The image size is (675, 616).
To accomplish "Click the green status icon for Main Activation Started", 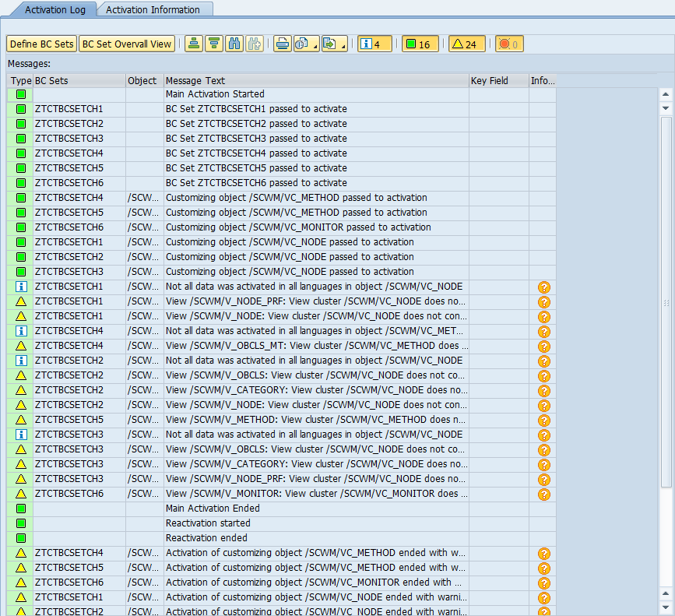I will pyautogui.click(x=21, y=94).
